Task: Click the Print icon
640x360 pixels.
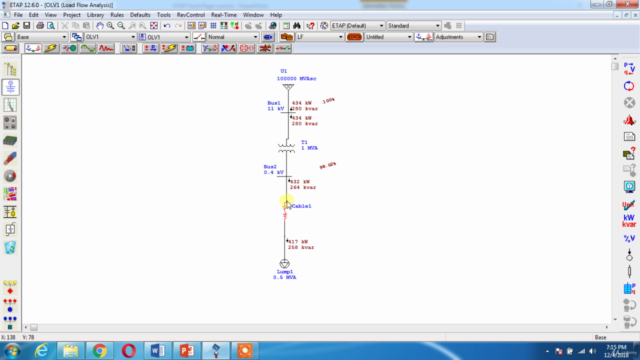Action: [40, 26]
